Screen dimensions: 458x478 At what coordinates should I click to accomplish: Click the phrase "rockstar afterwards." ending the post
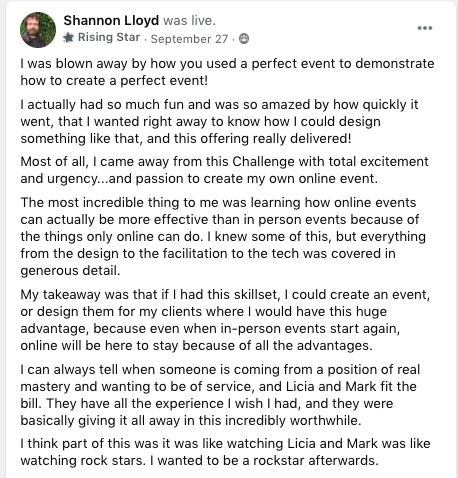[x=316, y=460]
